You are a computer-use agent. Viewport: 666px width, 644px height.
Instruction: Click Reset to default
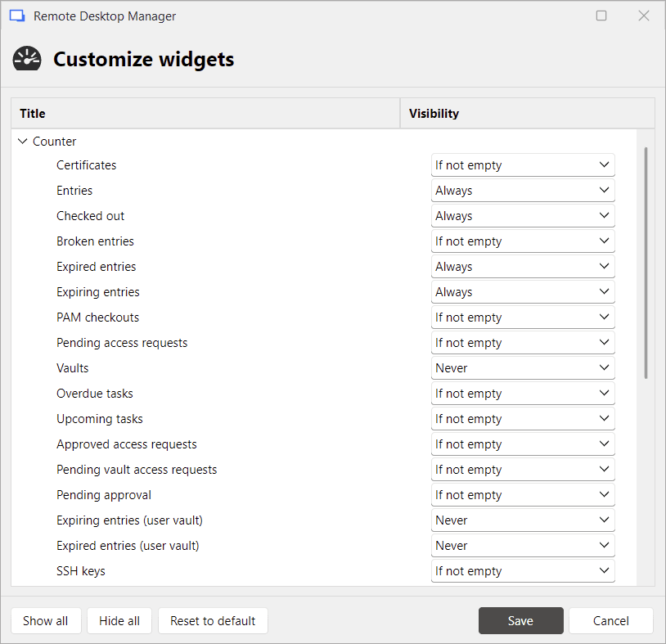tap(213, 620)
